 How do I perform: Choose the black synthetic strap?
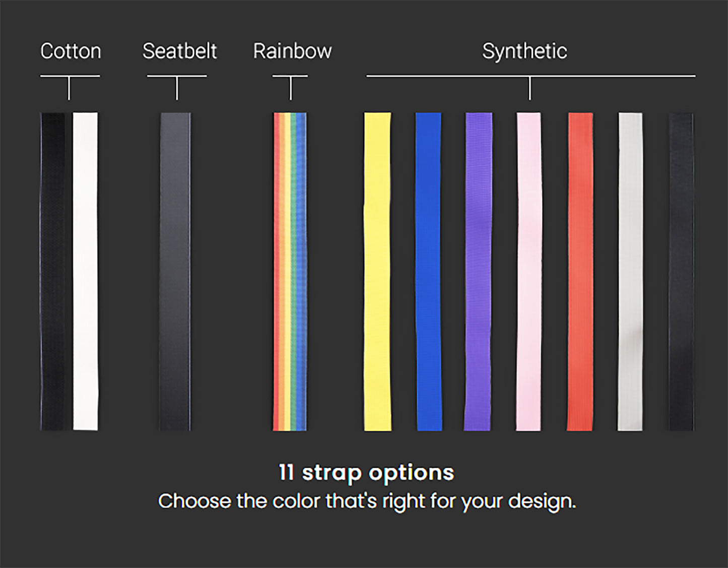click(681, 271)
